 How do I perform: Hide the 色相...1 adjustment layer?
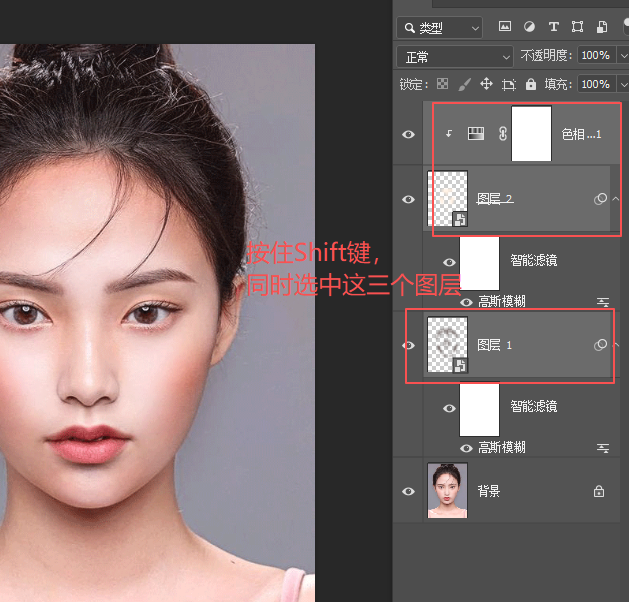coord(408,134)
